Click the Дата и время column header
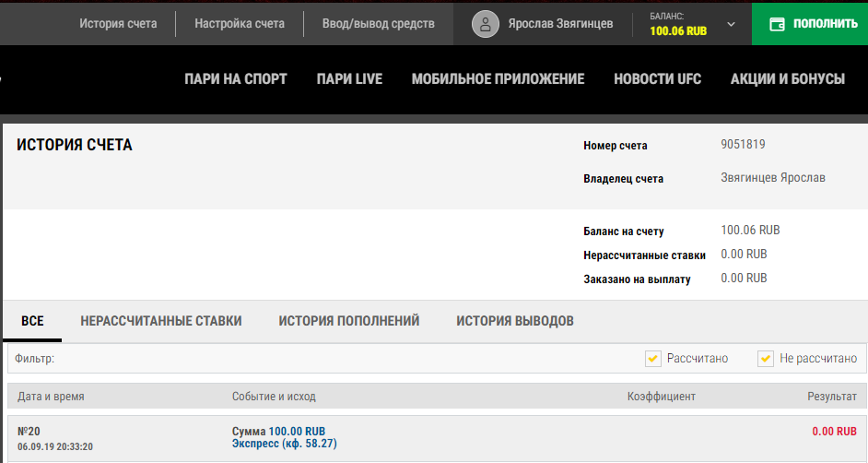Screen dimensions: 868x463 tap(51, 397)
